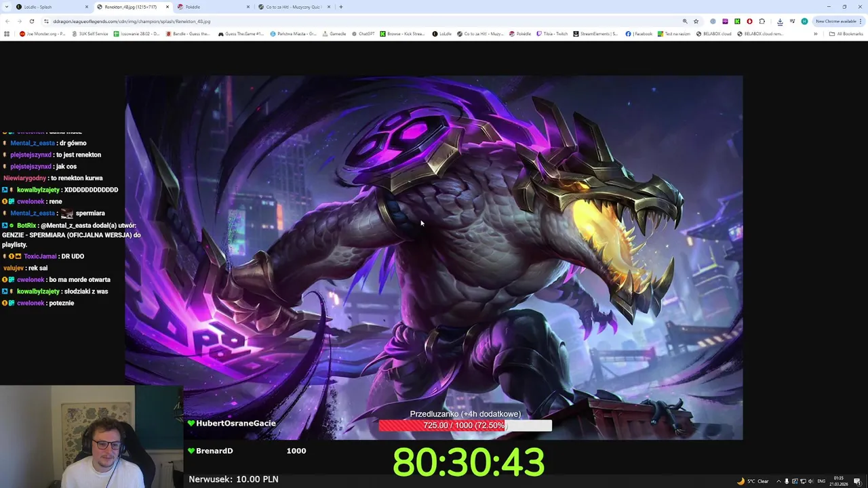Open a new browser tab
This screenshot has height=488, width=868.
tap(341, 7)
